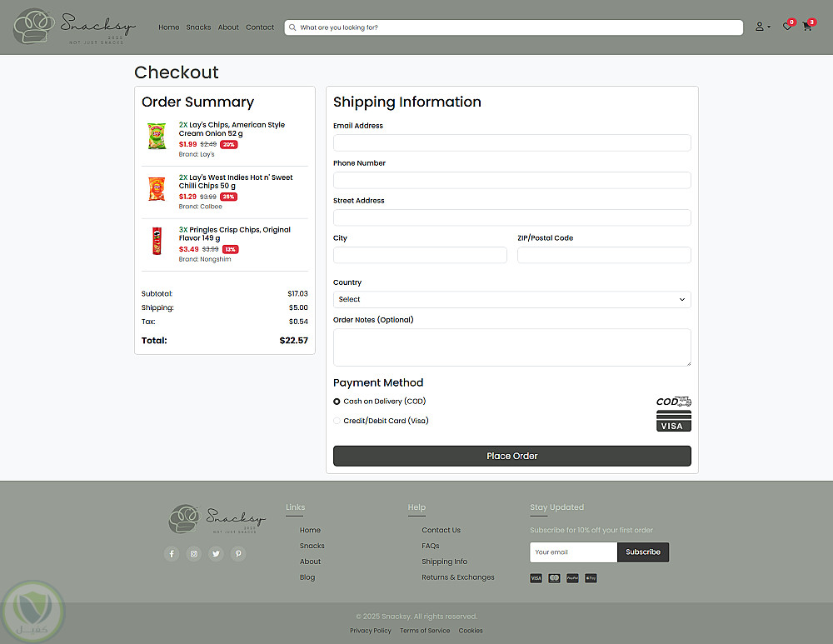
Task: Open the Contact Us footer link
Action: [x=441, y=531]
